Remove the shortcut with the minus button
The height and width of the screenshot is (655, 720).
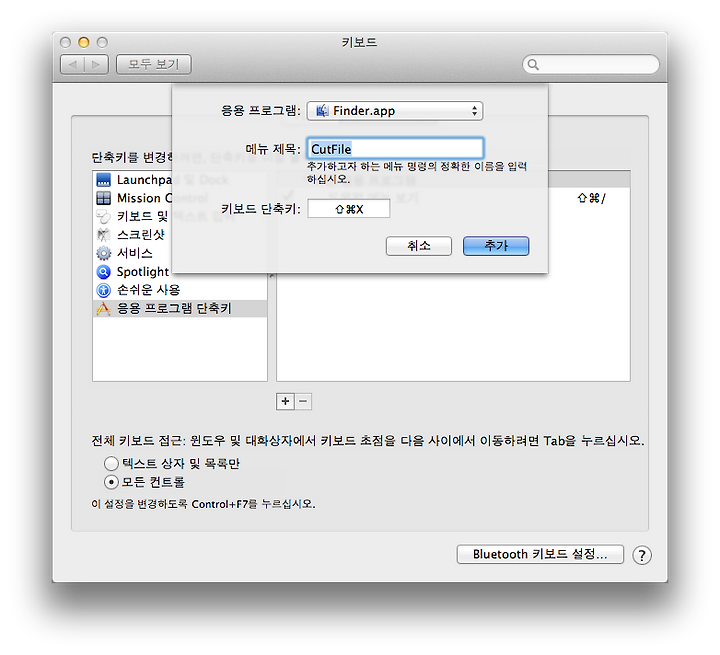303,401
